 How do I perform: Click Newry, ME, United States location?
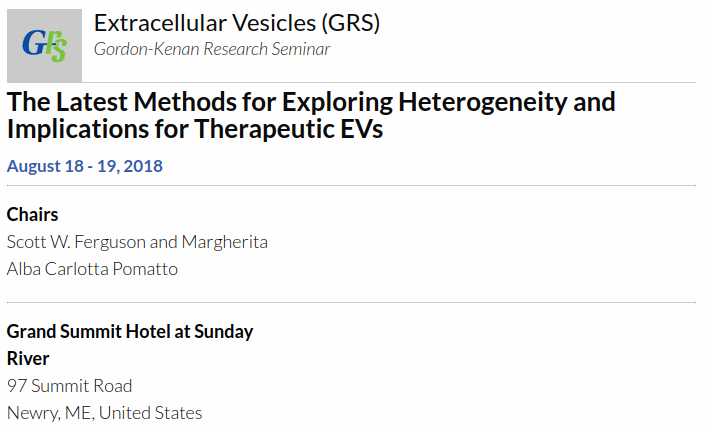coord(104,413)
